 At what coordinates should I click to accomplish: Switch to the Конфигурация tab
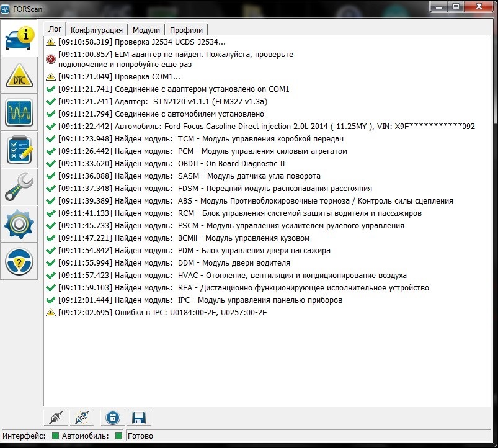tap(97, 30)
